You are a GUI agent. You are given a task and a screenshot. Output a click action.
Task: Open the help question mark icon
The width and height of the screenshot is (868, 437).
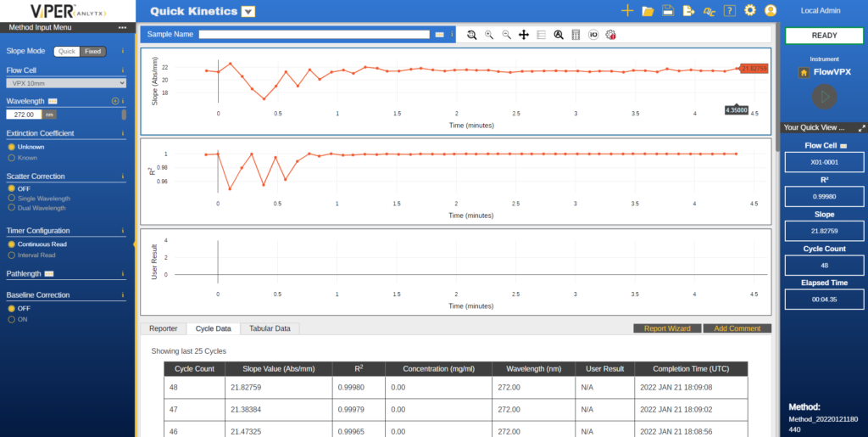pos(729,11)
